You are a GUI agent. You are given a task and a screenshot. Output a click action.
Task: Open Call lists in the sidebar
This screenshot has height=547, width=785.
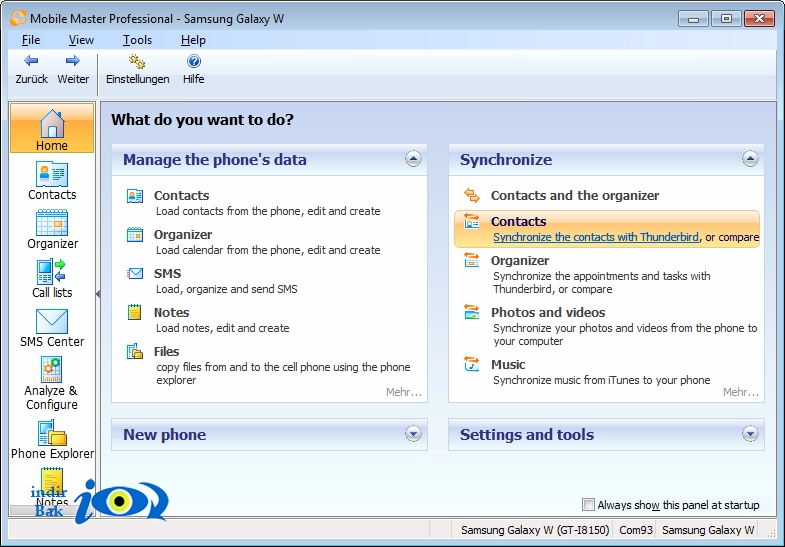(52, 279)
